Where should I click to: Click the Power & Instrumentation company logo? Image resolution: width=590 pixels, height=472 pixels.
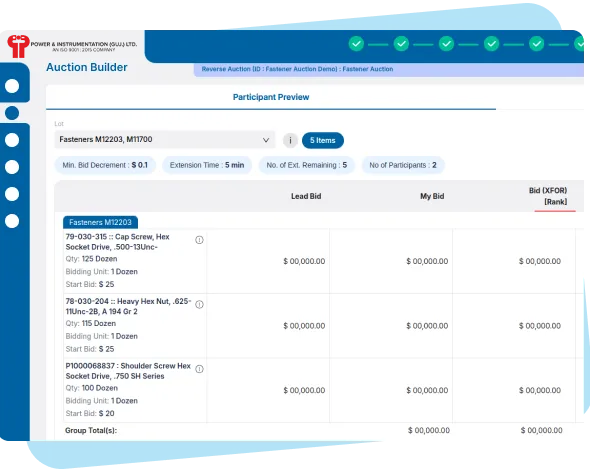tap(71, 46)
